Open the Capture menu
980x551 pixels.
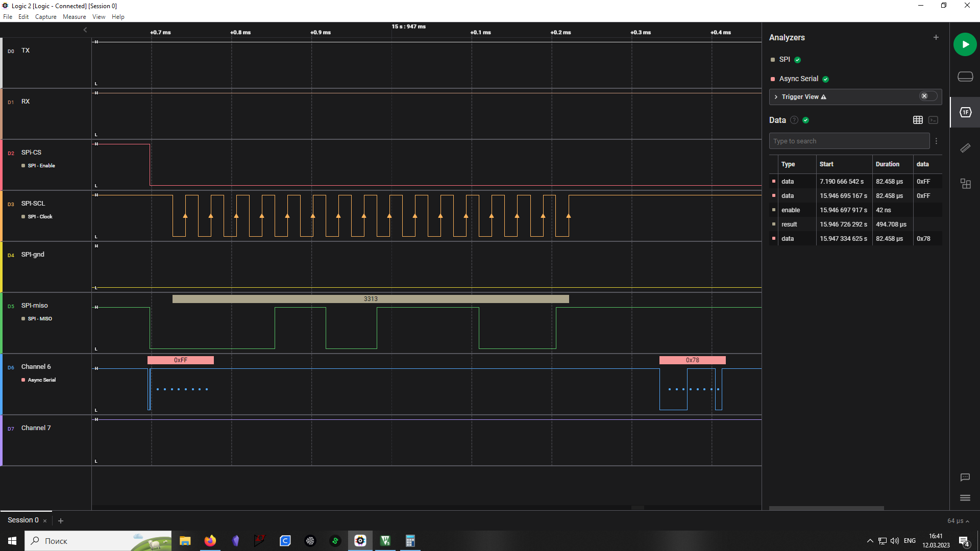(x=45, y=17)
